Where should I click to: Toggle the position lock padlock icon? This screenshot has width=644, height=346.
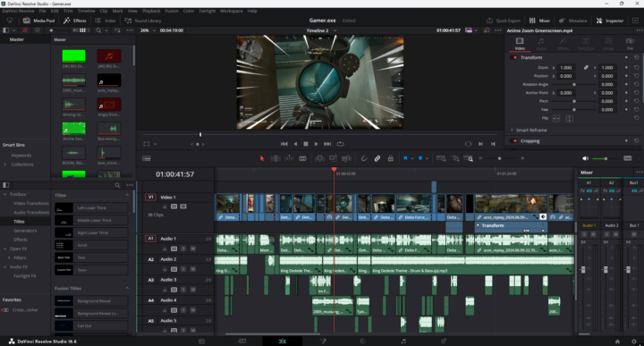coord(390,158)
